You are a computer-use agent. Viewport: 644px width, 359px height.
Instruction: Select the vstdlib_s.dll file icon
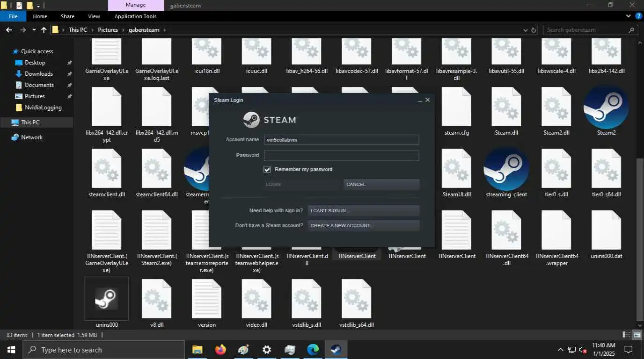click(307, 299)
